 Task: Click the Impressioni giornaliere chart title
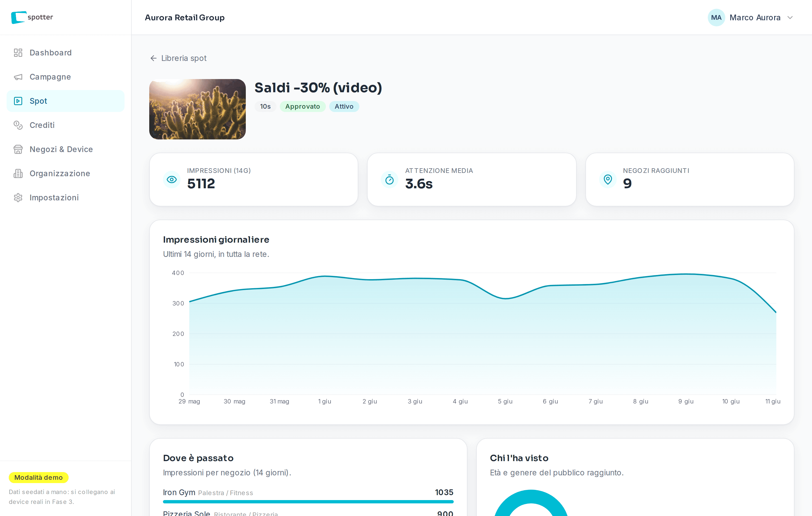216,240
